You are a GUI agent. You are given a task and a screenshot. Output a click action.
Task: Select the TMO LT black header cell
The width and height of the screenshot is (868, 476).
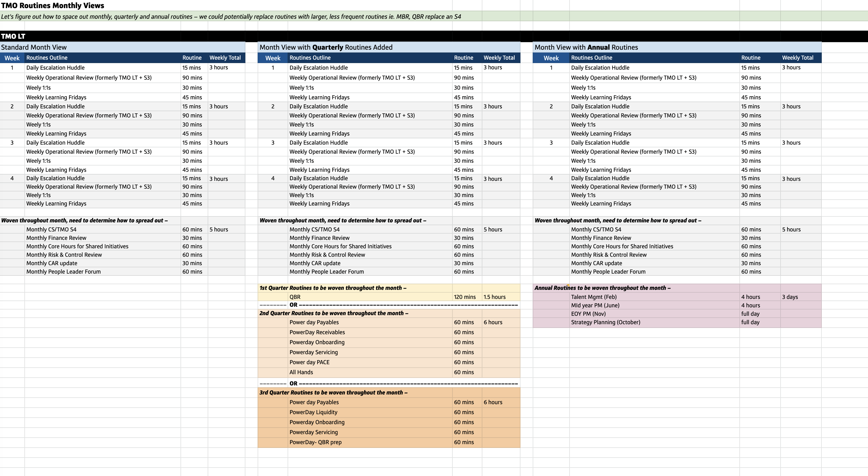pos(13,36)
